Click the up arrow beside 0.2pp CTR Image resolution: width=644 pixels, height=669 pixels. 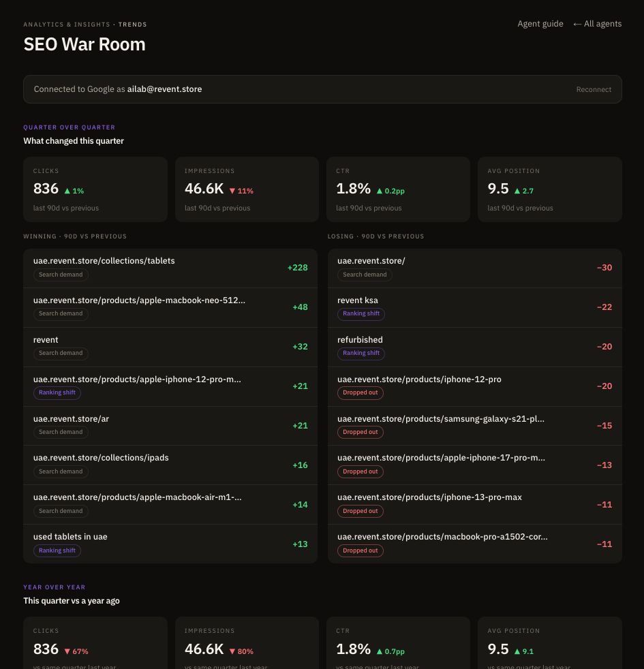click(x=380, y=191)
